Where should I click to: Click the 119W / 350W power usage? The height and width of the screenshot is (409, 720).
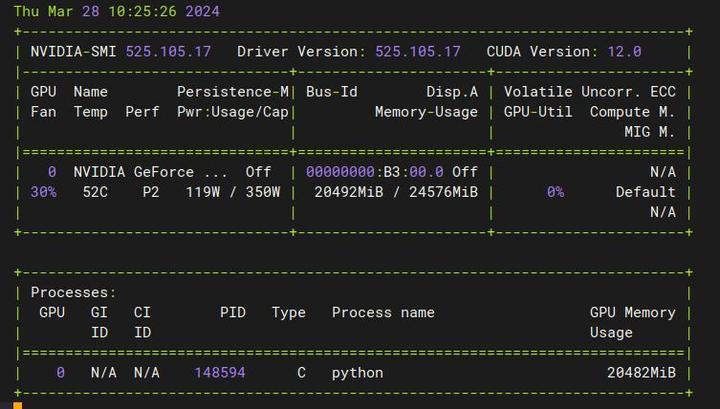coord(233,192)
